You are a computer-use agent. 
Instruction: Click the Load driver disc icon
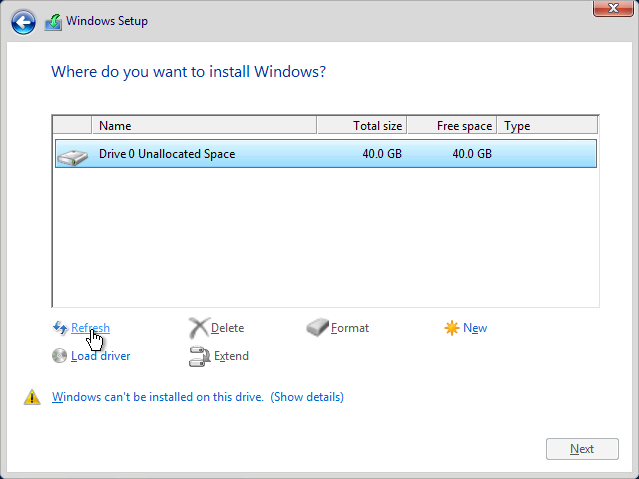coord(59,356)
